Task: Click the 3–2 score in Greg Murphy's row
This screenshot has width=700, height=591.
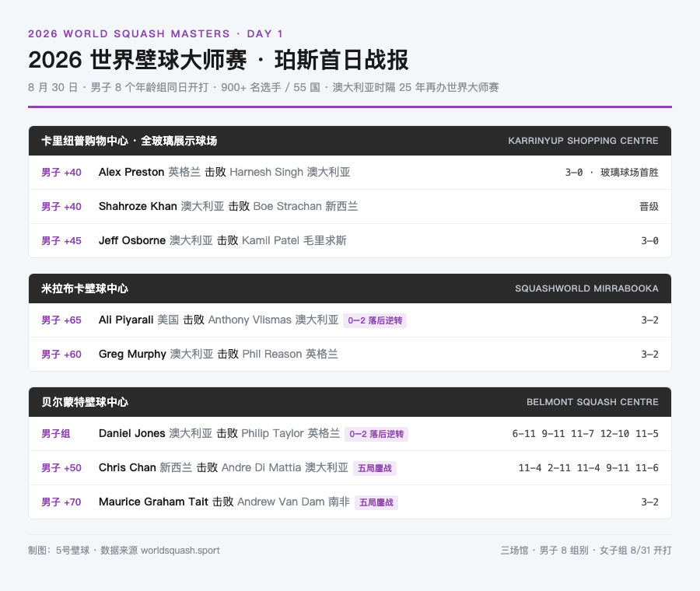Action: [x=649, y=355]
